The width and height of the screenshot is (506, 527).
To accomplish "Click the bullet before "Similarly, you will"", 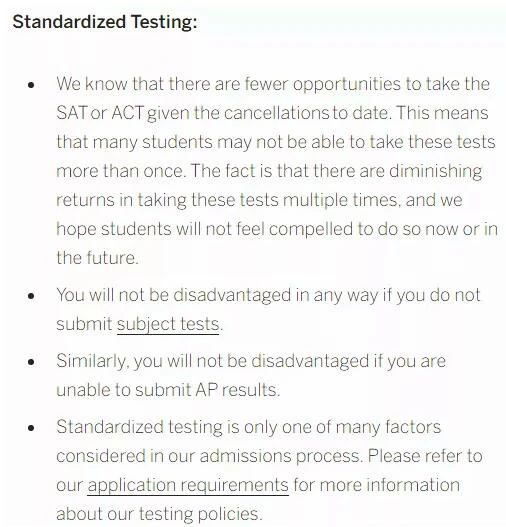I will pyautogui.click(x=31, y=362).
